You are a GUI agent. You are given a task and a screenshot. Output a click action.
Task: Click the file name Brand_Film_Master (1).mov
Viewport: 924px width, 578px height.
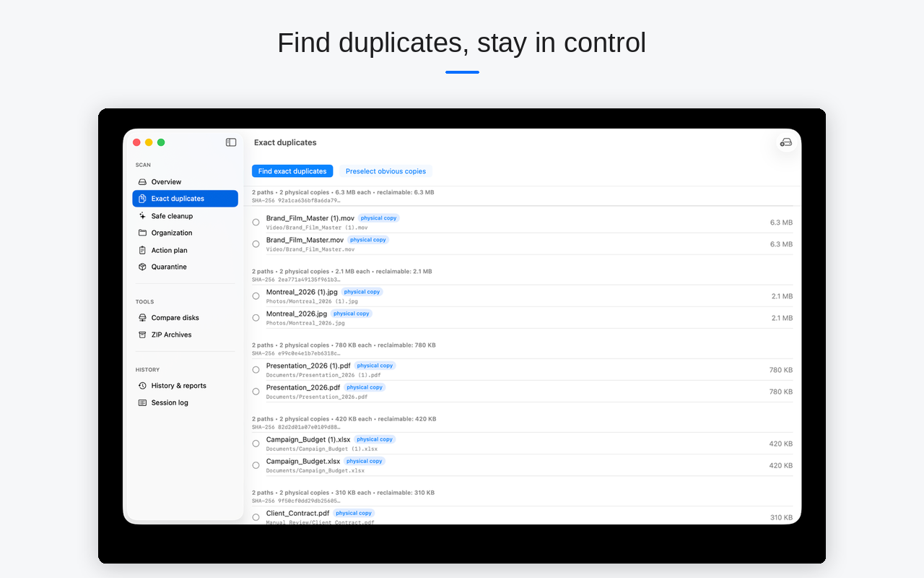[x=310, y=218]
